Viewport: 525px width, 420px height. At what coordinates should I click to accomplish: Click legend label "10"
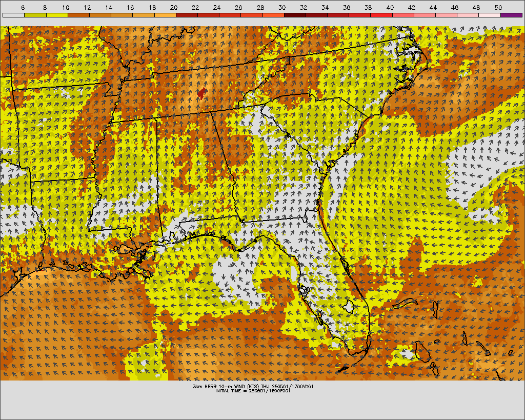point(65,7)
